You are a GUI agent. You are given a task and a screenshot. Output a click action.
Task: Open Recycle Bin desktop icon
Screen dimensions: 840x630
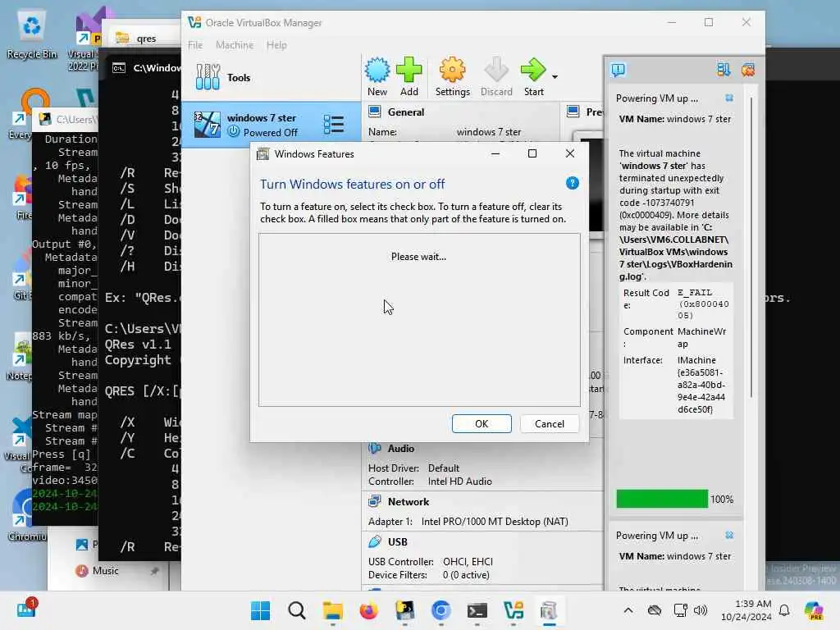[x=32, y=34]
